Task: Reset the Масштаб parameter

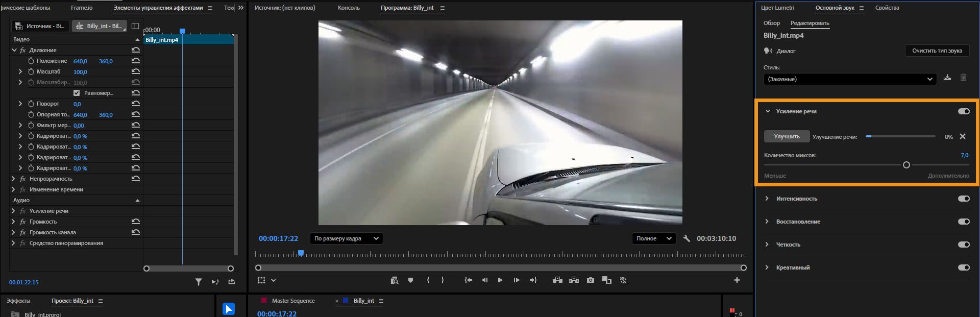Action: pos(135,71)
